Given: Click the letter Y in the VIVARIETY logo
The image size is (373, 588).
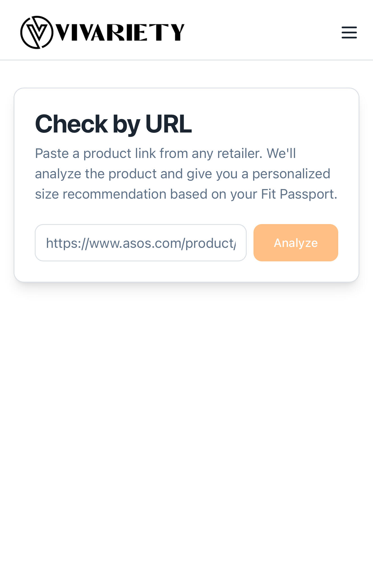Looking at the screenshot, I should click(x=178, y=32).
